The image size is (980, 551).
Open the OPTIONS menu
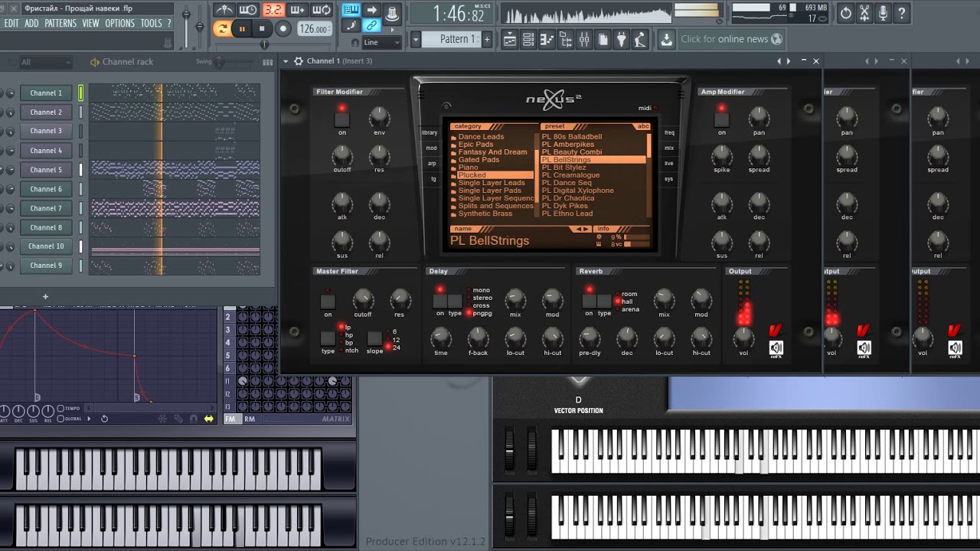coord(120,23)
